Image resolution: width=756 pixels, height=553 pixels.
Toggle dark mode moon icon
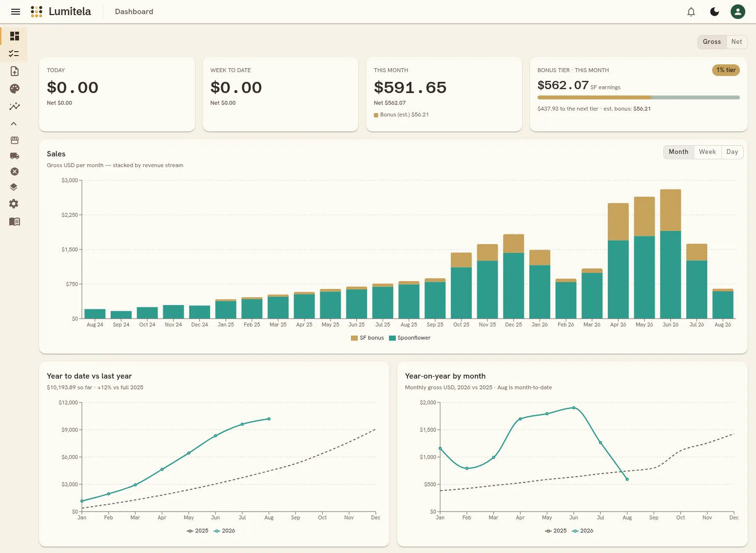[x=715, y=12]
